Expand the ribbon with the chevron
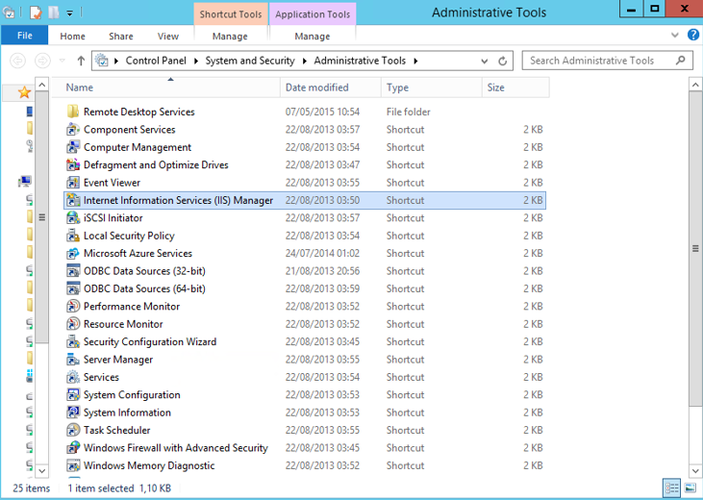703x500 pixels. 675,35
